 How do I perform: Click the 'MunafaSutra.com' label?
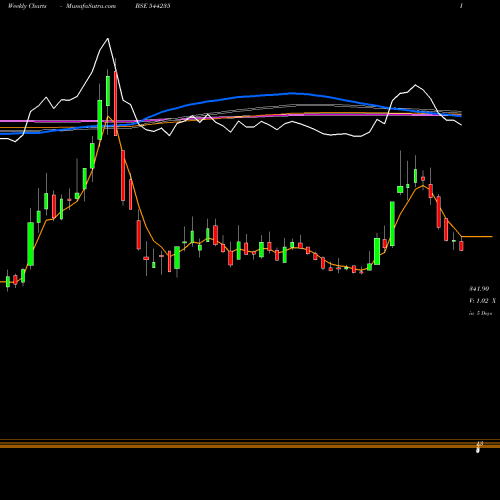click(x=91, y=6)
